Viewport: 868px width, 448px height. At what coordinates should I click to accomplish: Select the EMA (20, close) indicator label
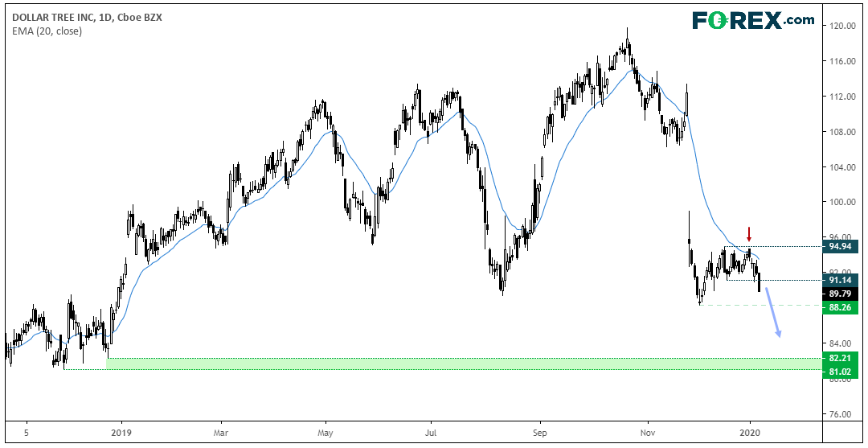pyautogui.click(x=46, y=31)
